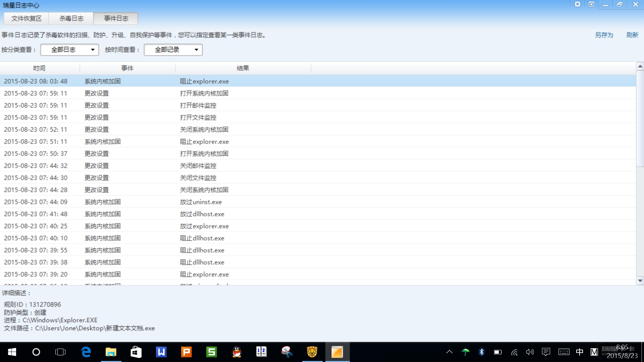
Task: Open Microsoft Edge from taskbar
Action: [86, 352]
